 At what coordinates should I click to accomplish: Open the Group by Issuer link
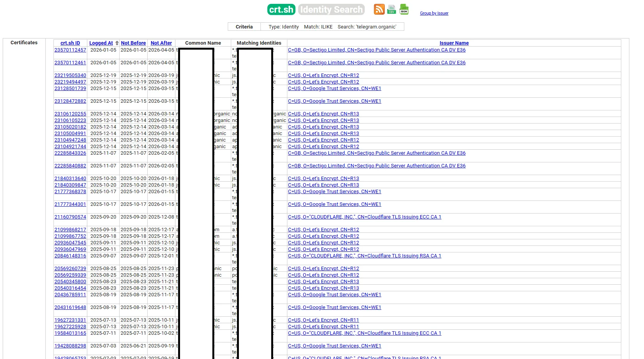point(434,13)
